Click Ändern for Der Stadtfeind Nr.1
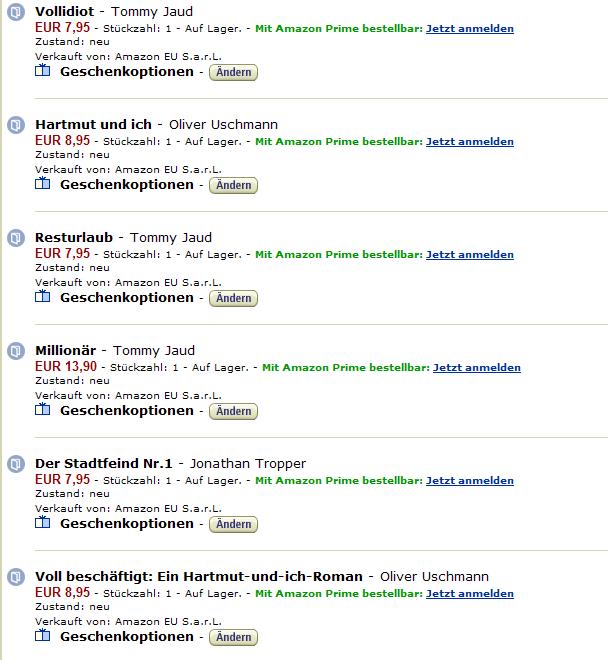Viewport: 610px width, 660px height. [233, 524]
